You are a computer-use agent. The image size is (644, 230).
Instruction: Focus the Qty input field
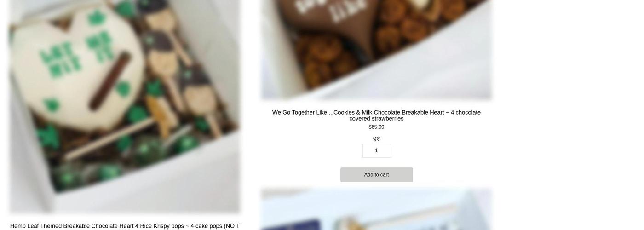[376, 151]
